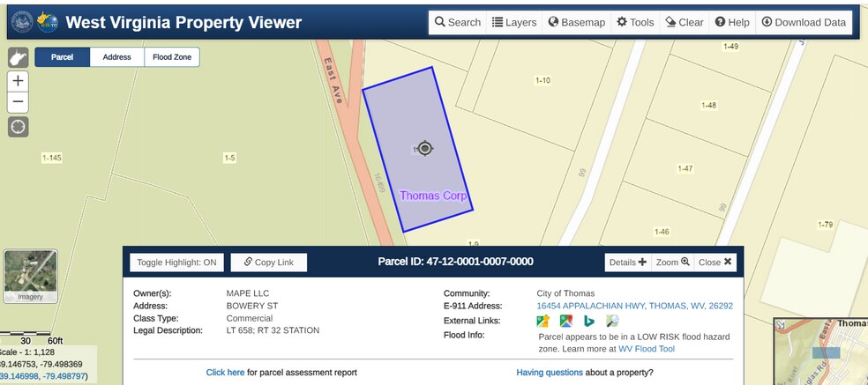
Task: Open Google Street View external link
Action: click(543, 321)
